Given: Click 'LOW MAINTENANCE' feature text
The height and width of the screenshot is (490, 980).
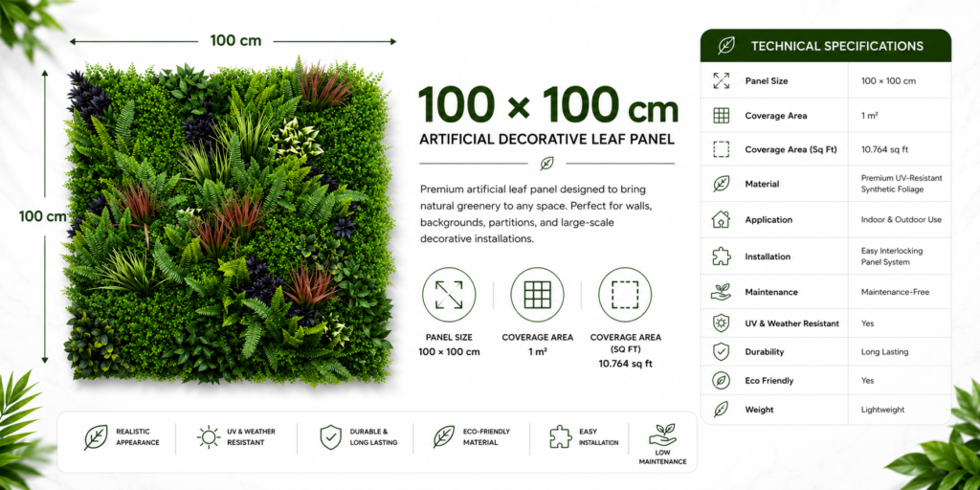Looking at the screenshot, I should [662, 457].
